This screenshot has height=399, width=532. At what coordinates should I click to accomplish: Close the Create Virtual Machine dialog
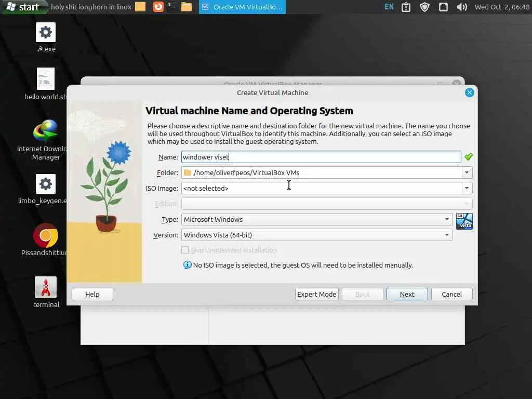pos(469,92)
